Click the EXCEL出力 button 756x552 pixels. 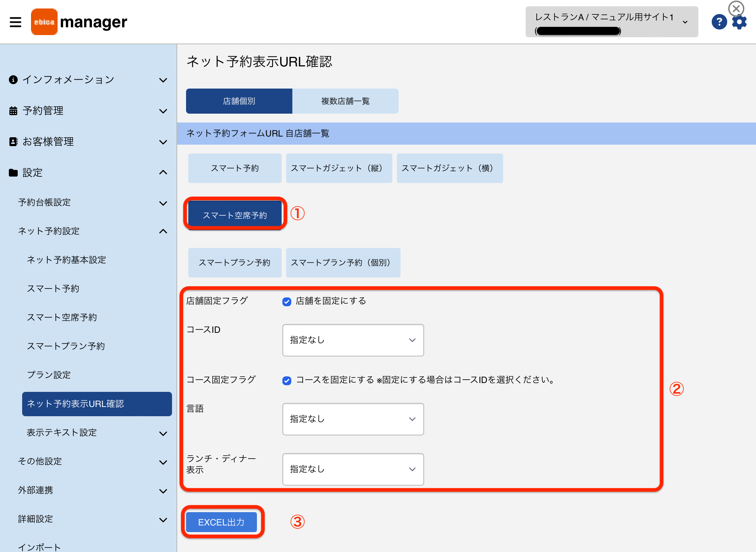[x=221, y=522]
